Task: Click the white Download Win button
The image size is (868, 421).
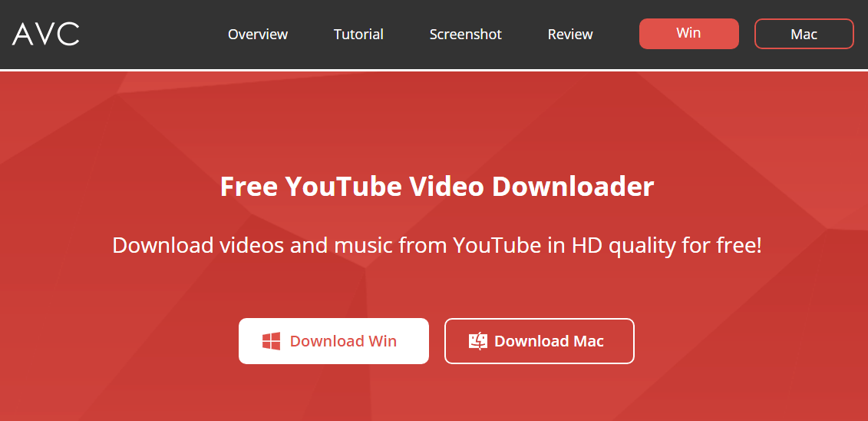Action: (334, 341)
